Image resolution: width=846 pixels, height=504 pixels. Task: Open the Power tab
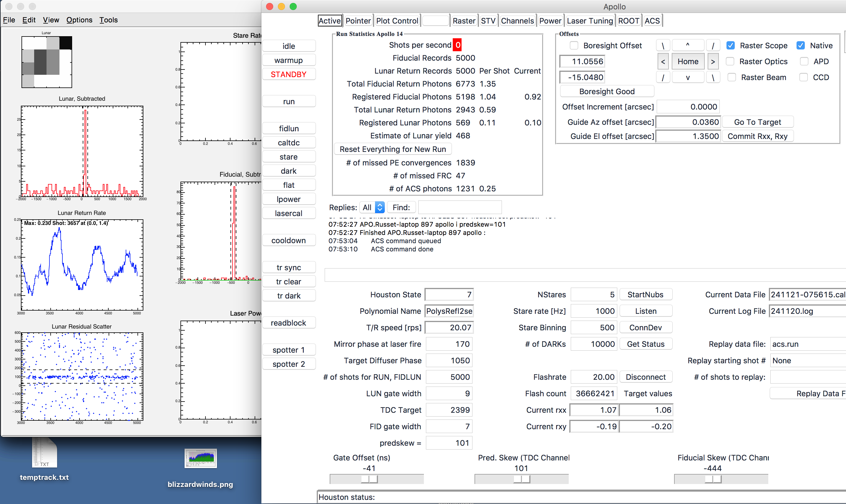click(x=550, y=21)
